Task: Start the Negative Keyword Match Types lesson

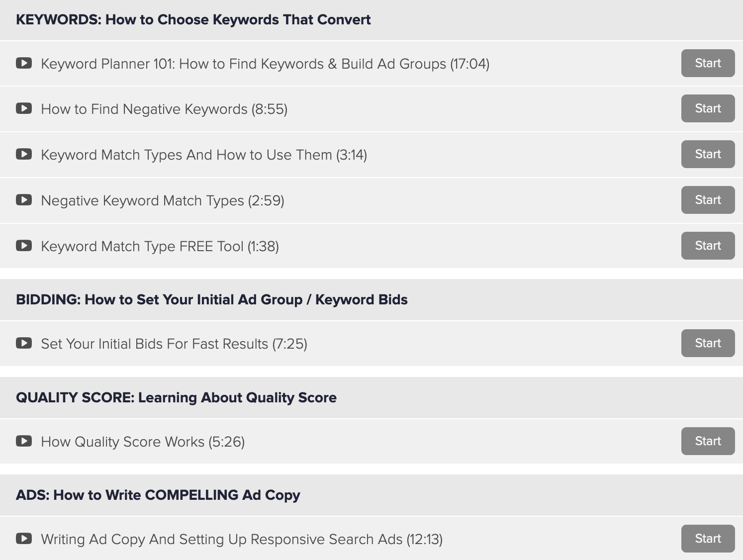Action: click(708, 200)
